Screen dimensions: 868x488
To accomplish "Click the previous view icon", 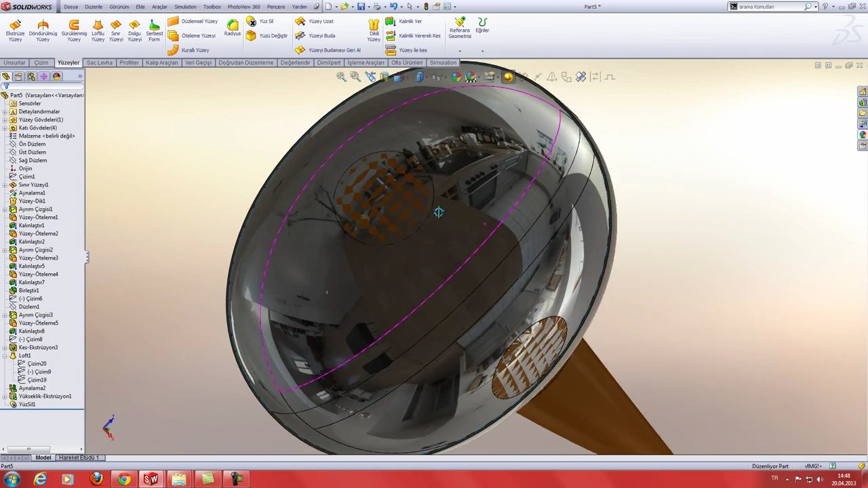I will tap(370, 77).
